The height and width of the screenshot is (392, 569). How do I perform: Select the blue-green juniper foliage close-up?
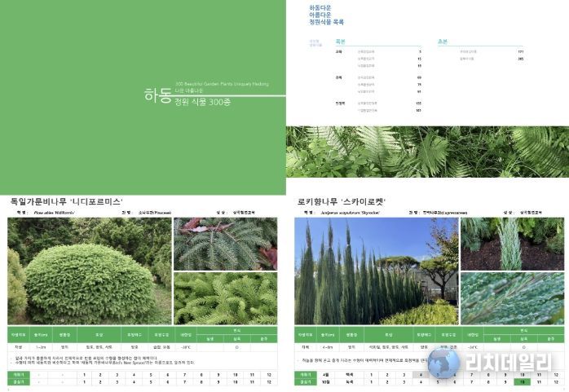[511, 299]
